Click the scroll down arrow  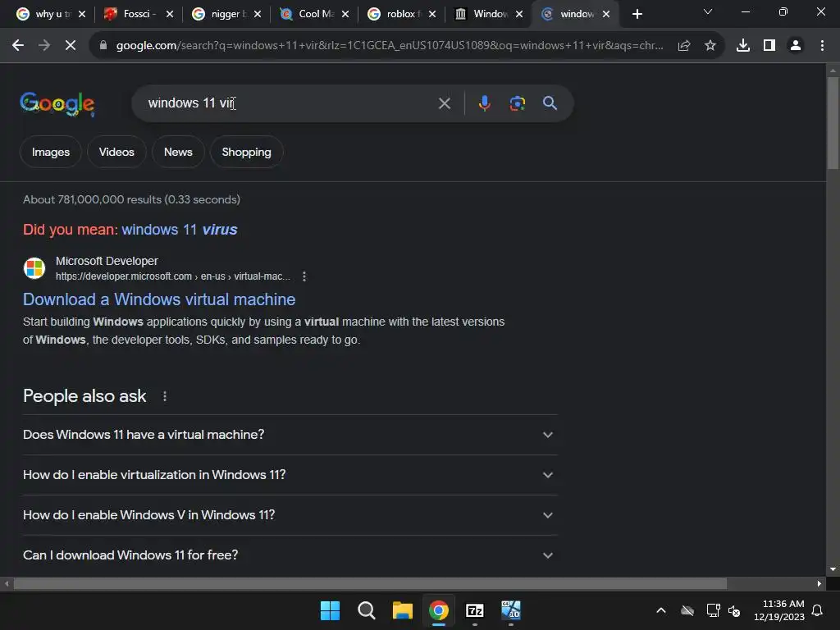(833, 569)
